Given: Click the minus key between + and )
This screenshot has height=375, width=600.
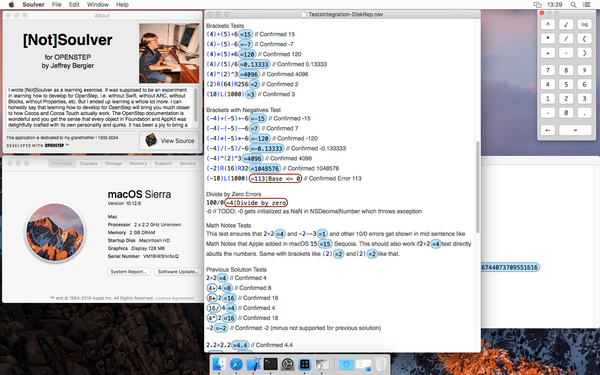Looking at the screenshot, I should click(566, 53).
